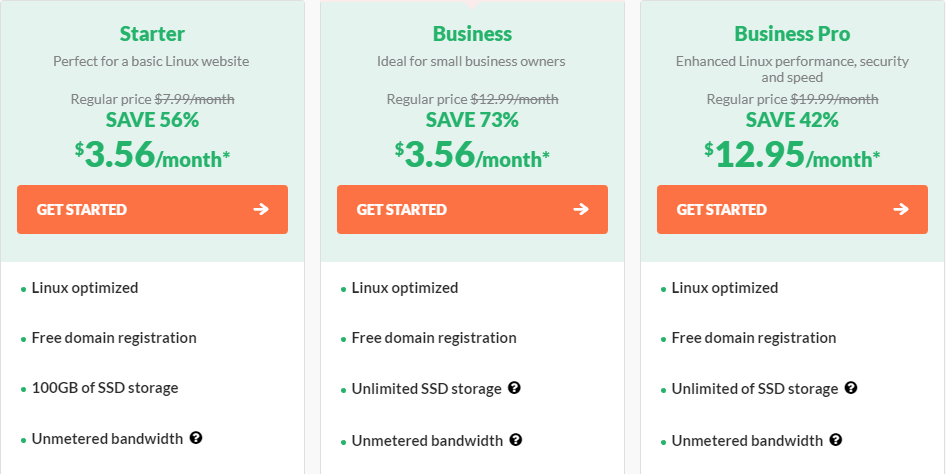Click arrow icon on Business Pro Get Started button
The image size is (946, 474).
(901, 209)
